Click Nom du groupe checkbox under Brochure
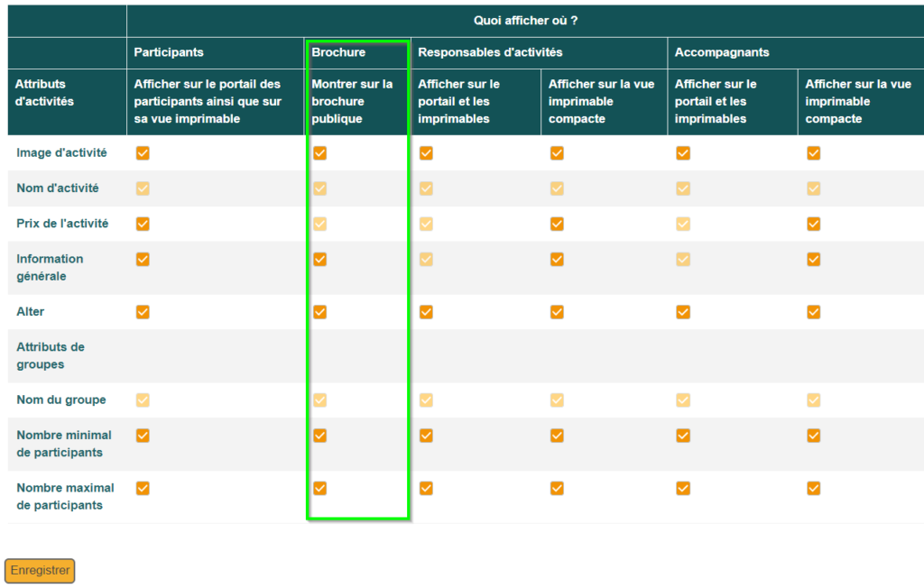Viewport: 924px width, 588px height. click(x=320, y=400)
